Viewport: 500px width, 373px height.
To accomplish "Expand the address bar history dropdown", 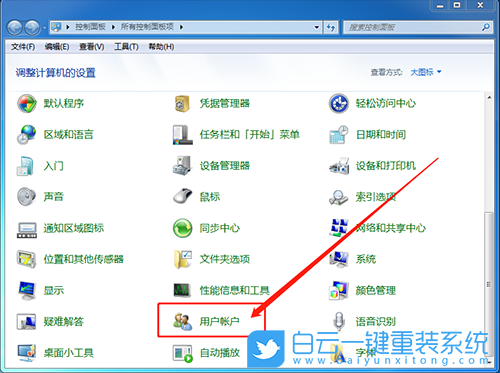I will [x=317, y=27].
